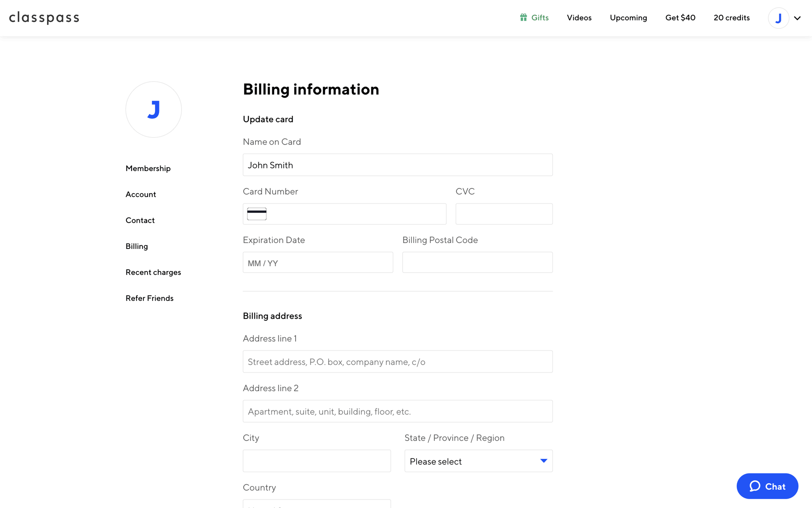This screenshot has width=812, height=508.
Task: Click the J profile avatar in header
Action: 778,18
